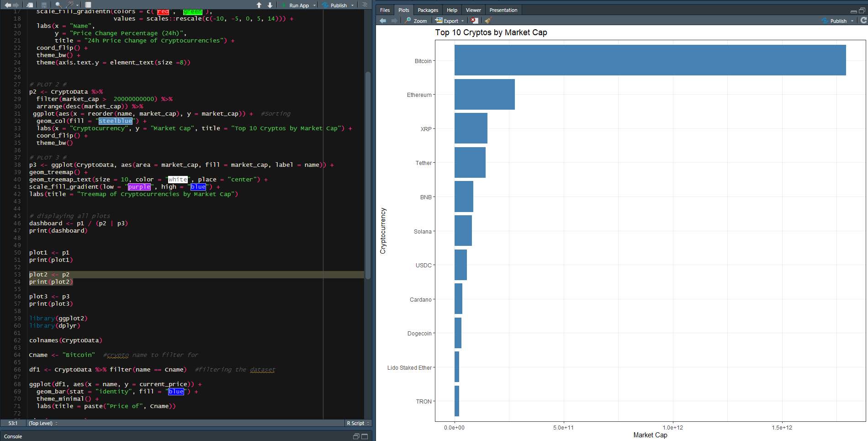Click the (Top Level) scope indicator
Screen dimensions: 868x441
(x=42, y=423)
